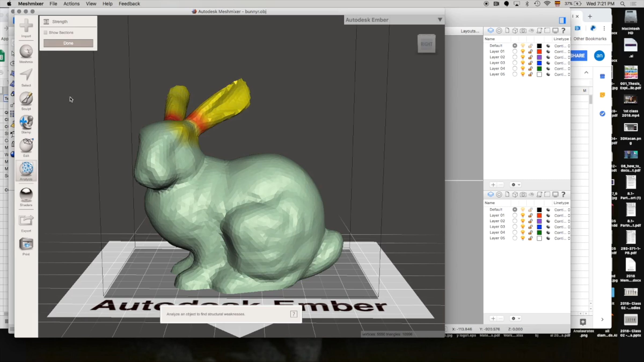Image resolution: width=644 pixels, height=362 pixels.
Task: Set Layer 01 as current in top panel
Action: pyautogui.click(x=514, y=51)
